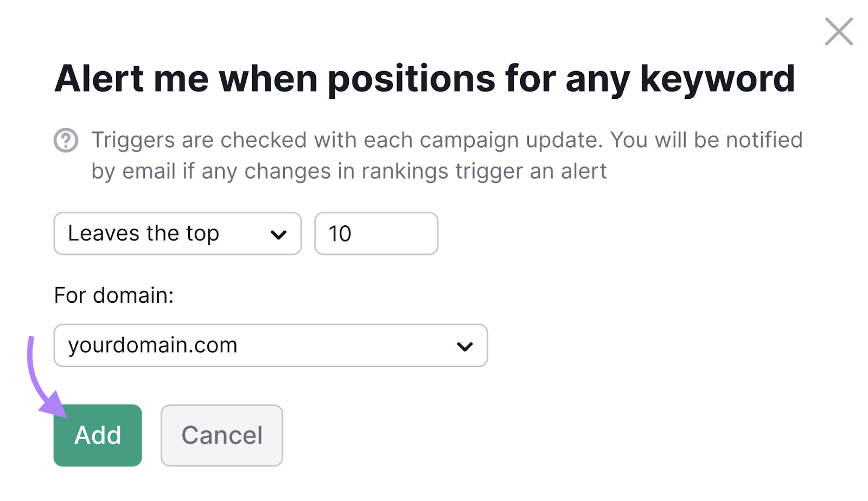Open the yourdomain.com domain dropdown
Image resolution: width=868 pixels, height=501 pixels.
point(270,346)
